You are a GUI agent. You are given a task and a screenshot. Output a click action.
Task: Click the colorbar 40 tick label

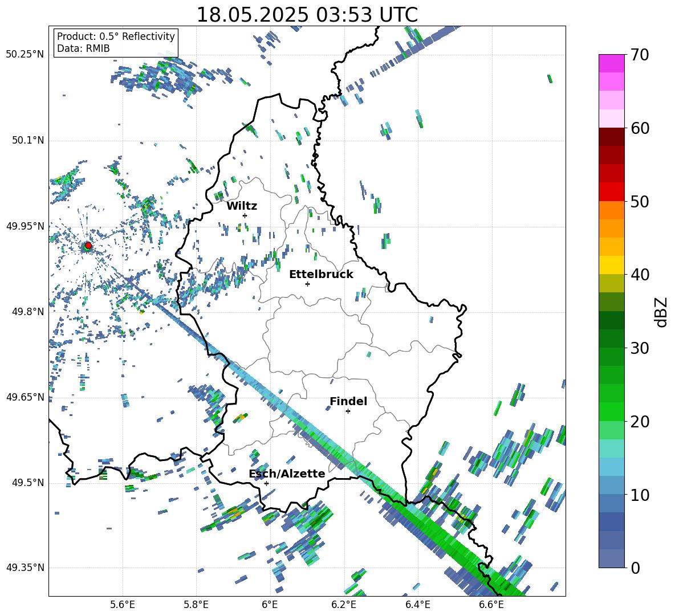(x=640, y=275)
